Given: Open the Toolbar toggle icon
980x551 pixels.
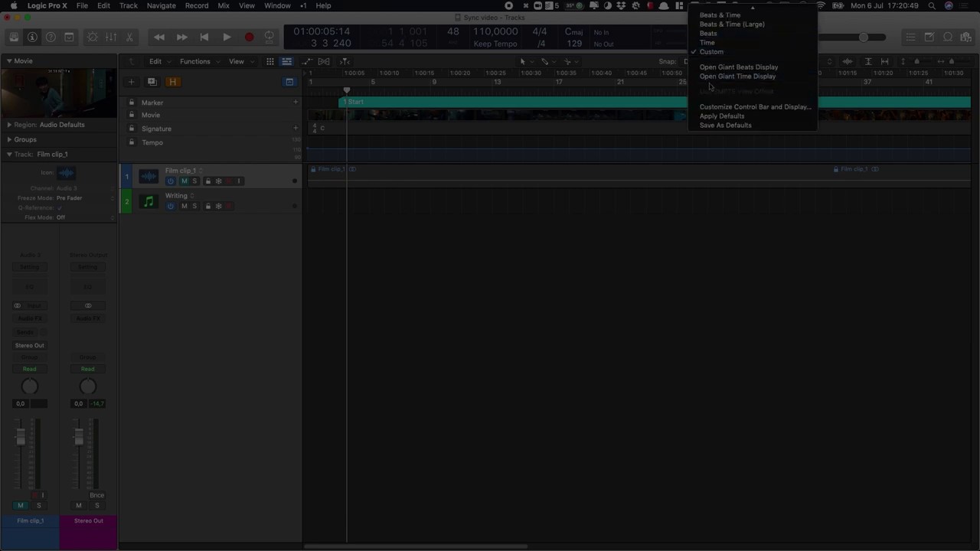Looking at the screenshot, I should pyautogui.click(x=69, y=37).
